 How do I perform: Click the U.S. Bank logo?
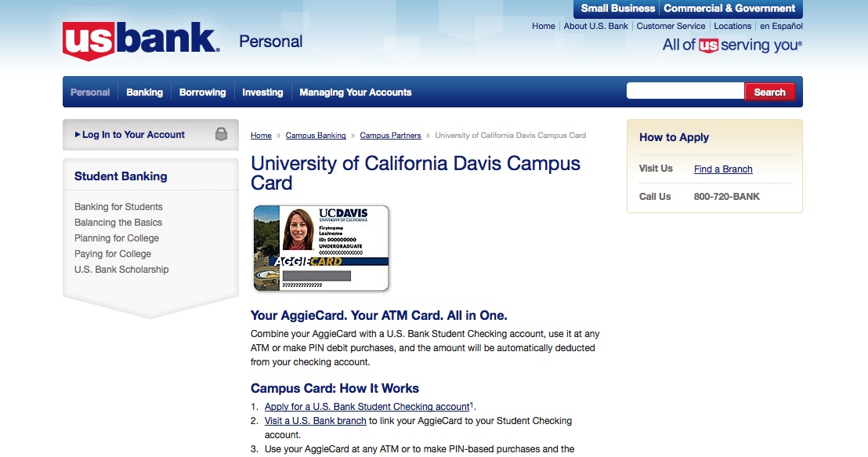coord(141,42)
